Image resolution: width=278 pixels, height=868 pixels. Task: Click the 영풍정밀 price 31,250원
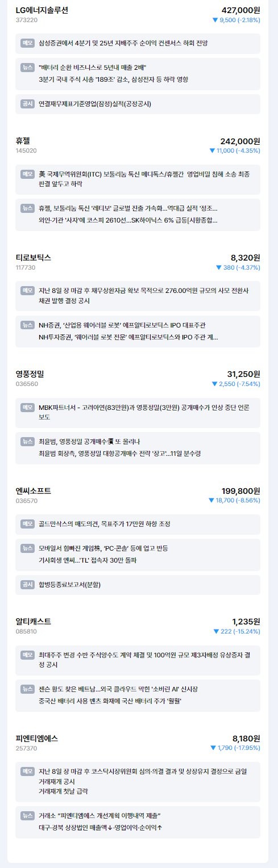tap(243, 374)
